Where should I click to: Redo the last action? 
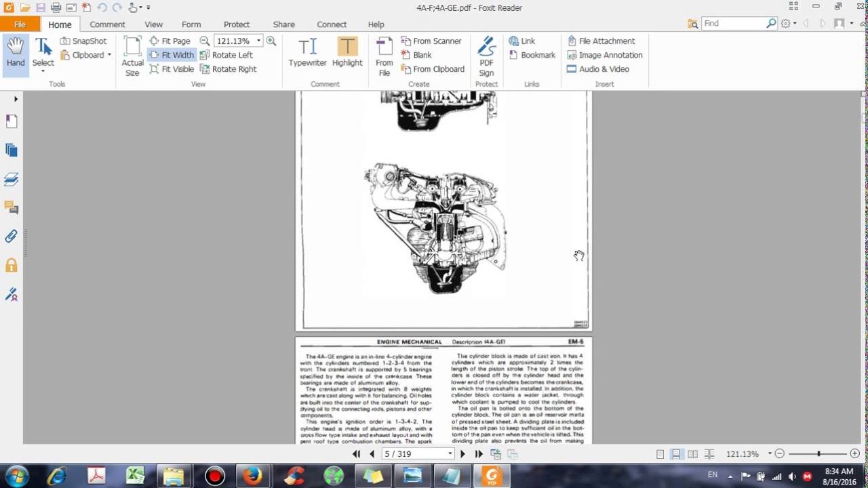pos(116,7)
